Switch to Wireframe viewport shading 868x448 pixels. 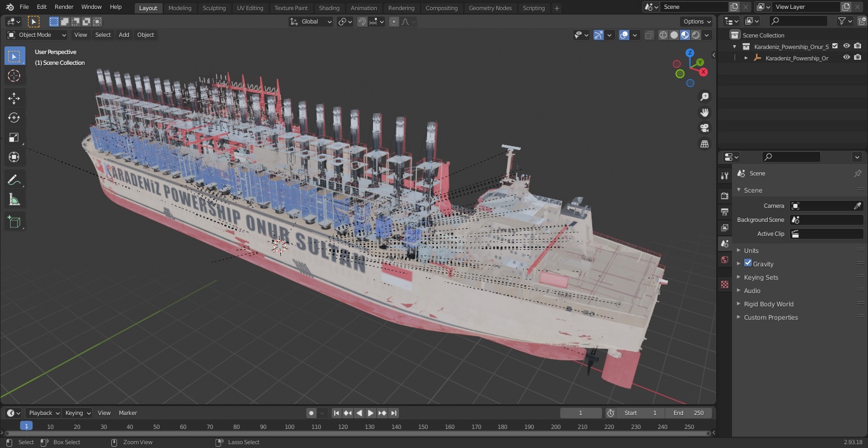(x=663, y=35)
